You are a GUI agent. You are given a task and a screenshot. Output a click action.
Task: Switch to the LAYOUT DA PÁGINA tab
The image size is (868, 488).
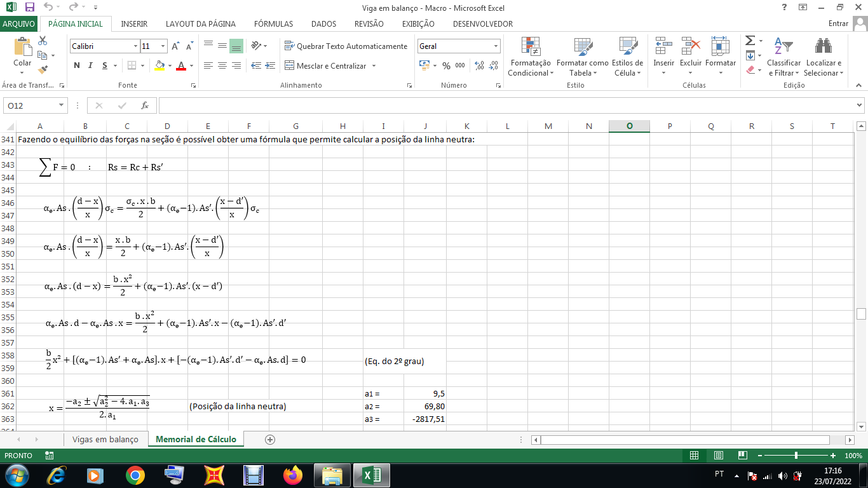[x=201, y=24]
